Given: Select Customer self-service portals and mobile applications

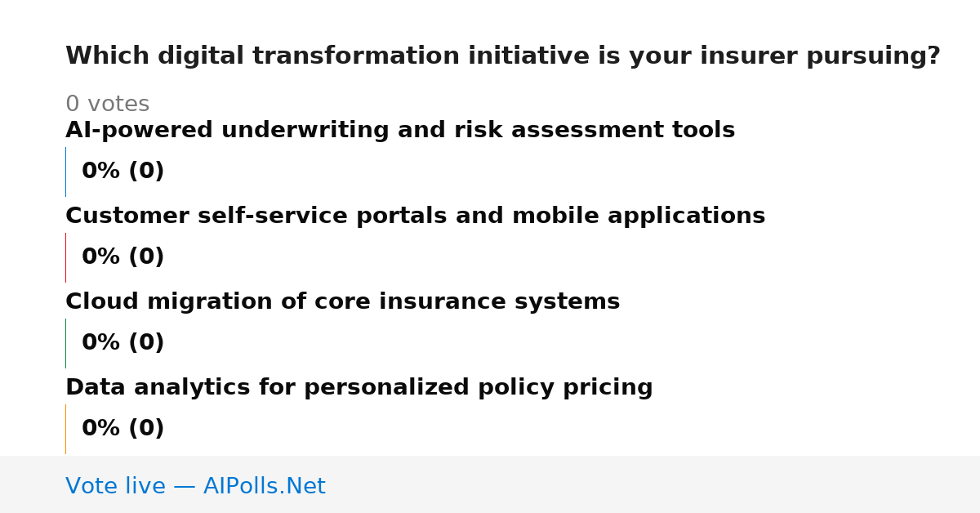Looking at the screenshot, I should click(415, 216).
